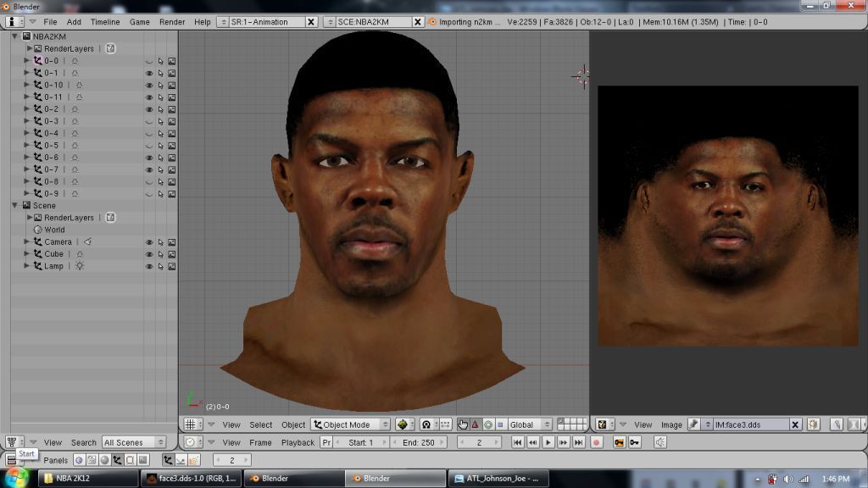Screen dimensions: 868x488
Task: Click the volume icon in system tray
Action: point(787,479)
